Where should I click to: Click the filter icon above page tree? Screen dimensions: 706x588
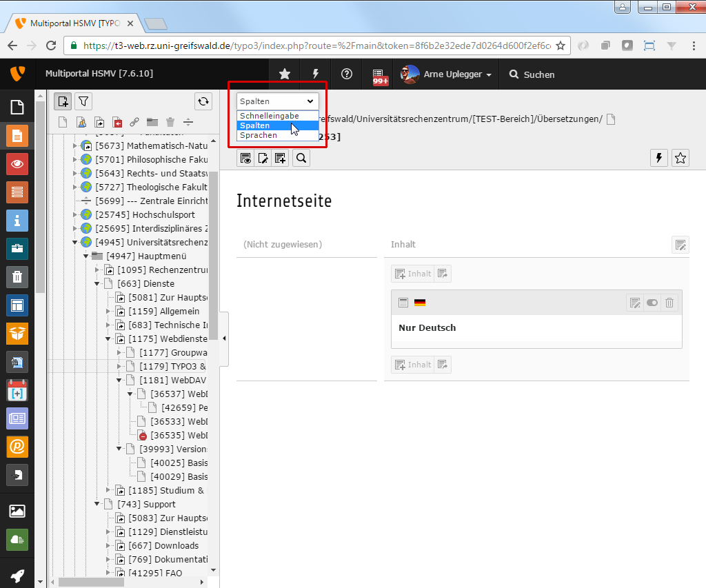pos(83,102)
